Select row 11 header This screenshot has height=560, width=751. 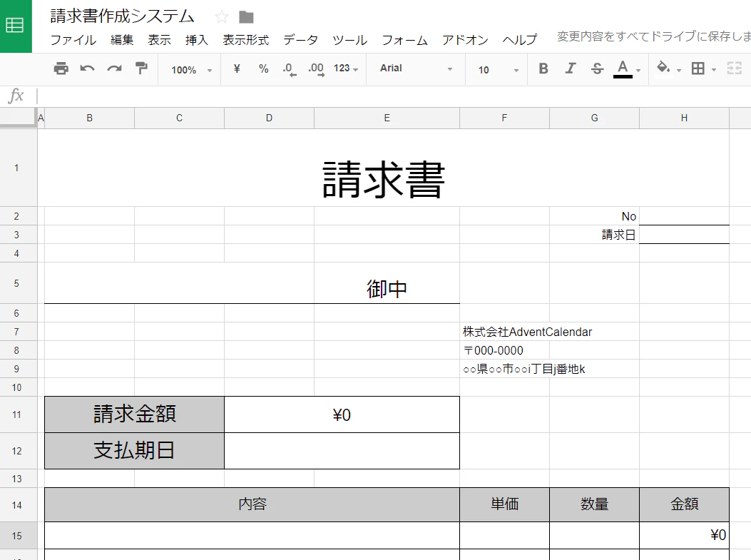17,415
